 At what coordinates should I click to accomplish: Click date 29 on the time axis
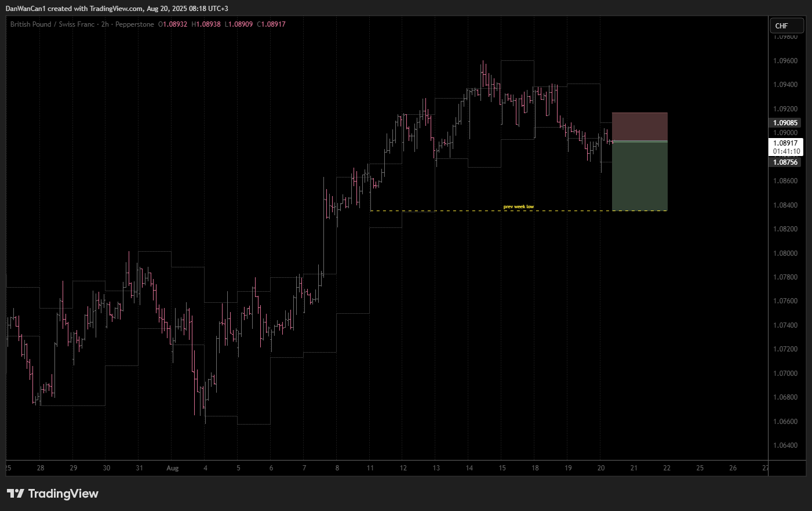click(74, 468)
